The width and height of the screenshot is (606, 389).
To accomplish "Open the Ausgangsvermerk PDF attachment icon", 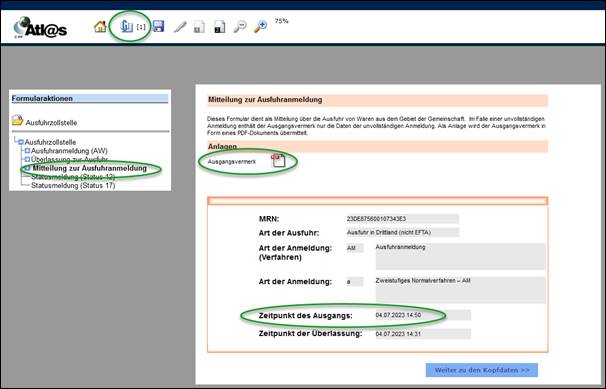I will click(x=278, y=160).
